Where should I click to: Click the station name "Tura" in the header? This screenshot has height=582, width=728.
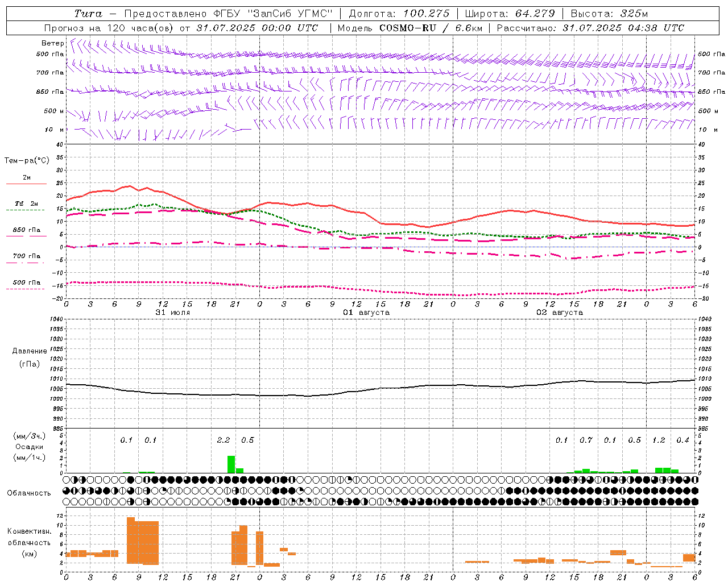pyautogui.click(x=88, y=14)
